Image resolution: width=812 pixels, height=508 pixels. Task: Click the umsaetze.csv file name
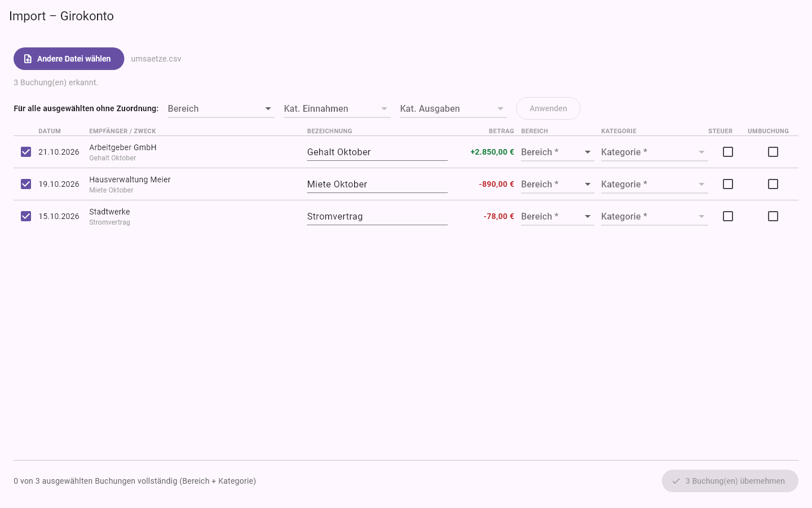tap(156, 59)
